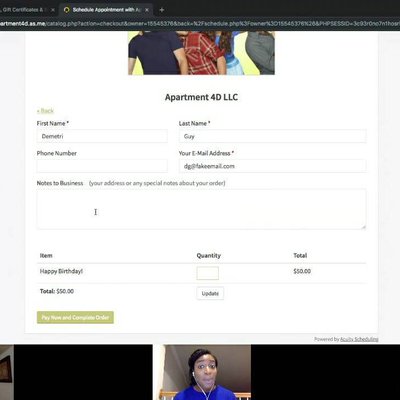Click the Total: $50.00 summary text
Viewport: 400px width, 400px height.
[x=57, y=291]
